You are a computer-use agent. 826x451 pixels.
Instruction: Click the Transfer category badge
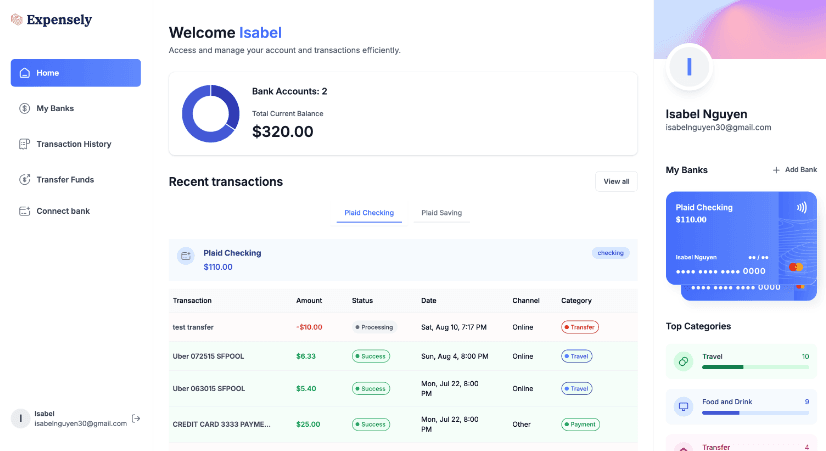point(580,327)
